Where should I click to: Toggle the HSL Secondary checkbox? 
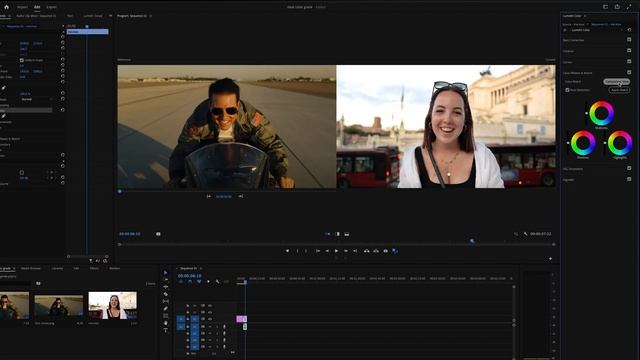click(629, 168)
